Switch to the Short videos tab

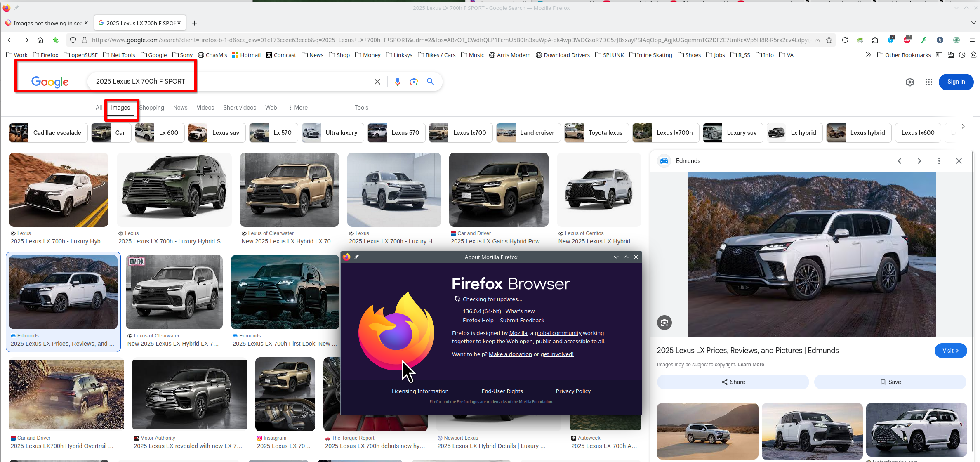pyautogui.click(x=240, y=108)
